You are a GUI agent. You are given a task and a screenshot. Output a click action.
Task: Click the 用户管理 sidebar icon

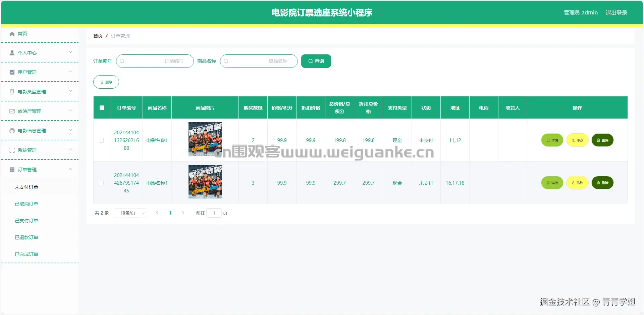(12, 72)
